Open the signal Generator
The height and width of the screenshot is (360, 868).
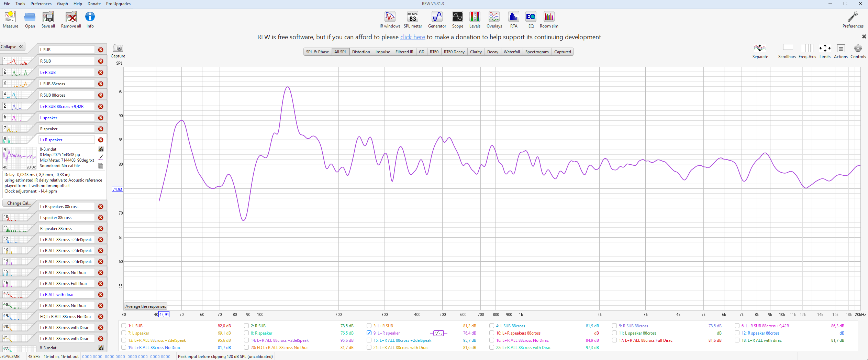[x=437, y=19]
